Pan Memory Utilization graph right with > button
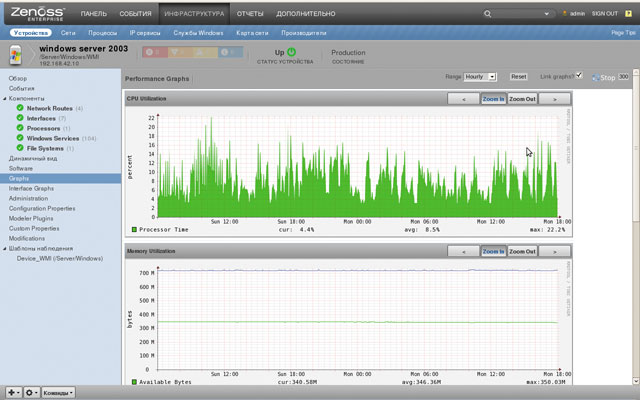640x400 pixels. tap(554, 251)
